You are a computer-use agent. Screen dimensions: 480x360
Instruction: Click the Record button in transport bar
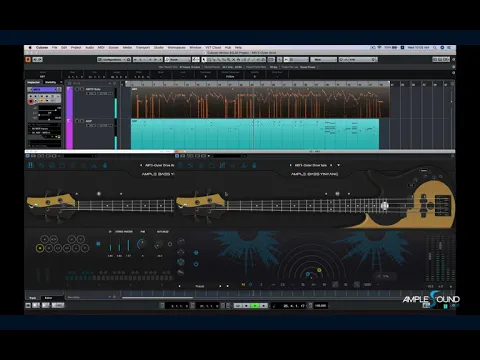[263, 305]
